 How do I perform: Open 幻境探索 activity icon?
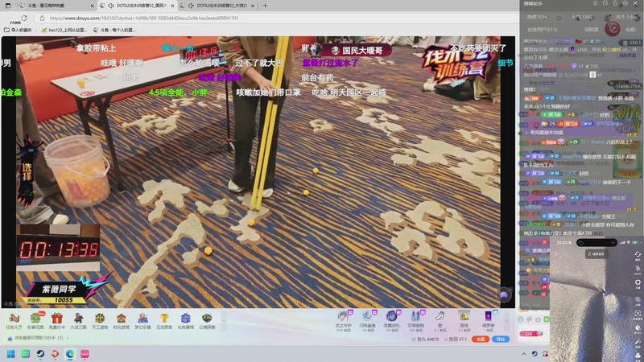point(207,321)
